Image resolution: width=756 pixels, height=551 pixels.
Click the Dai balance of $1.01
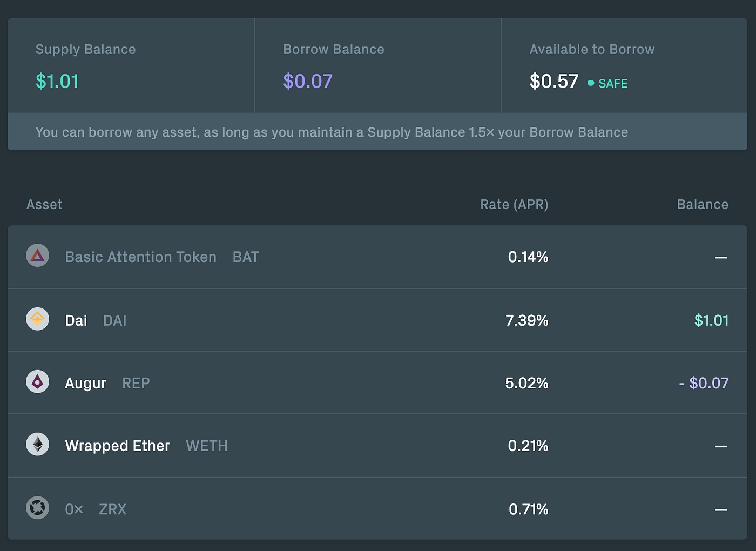tap(711, 321)
